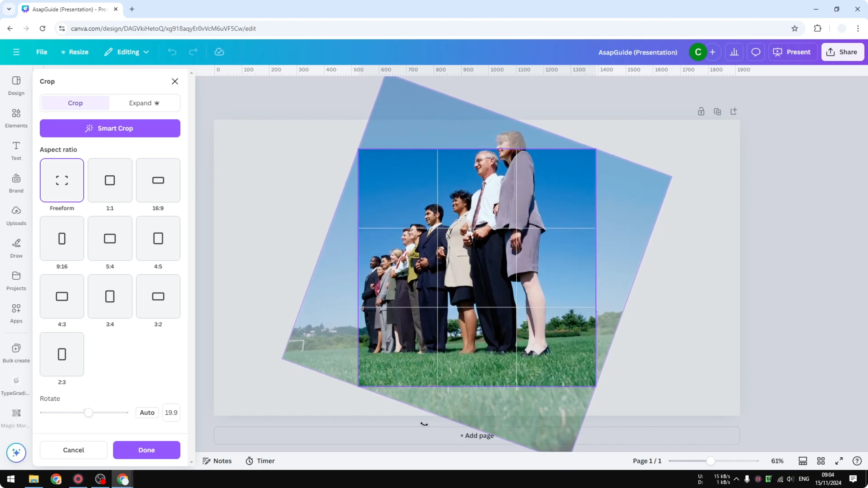Open the File menu
Image resolution: width=868 pixels, height=488 pixels.
tap(42, 52)
